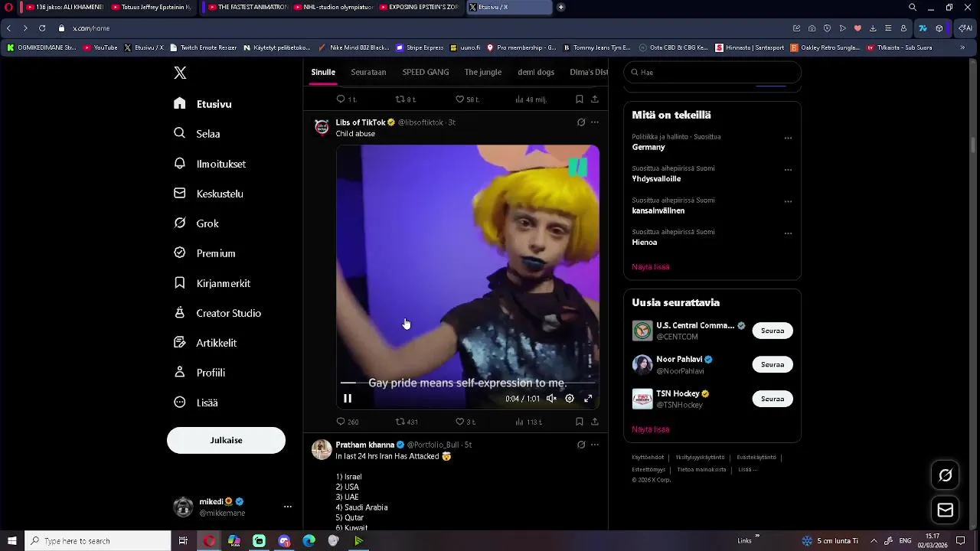This screenshot has height=551, width=980.
Task: Follow TSN Hockey
Action: 773,399
